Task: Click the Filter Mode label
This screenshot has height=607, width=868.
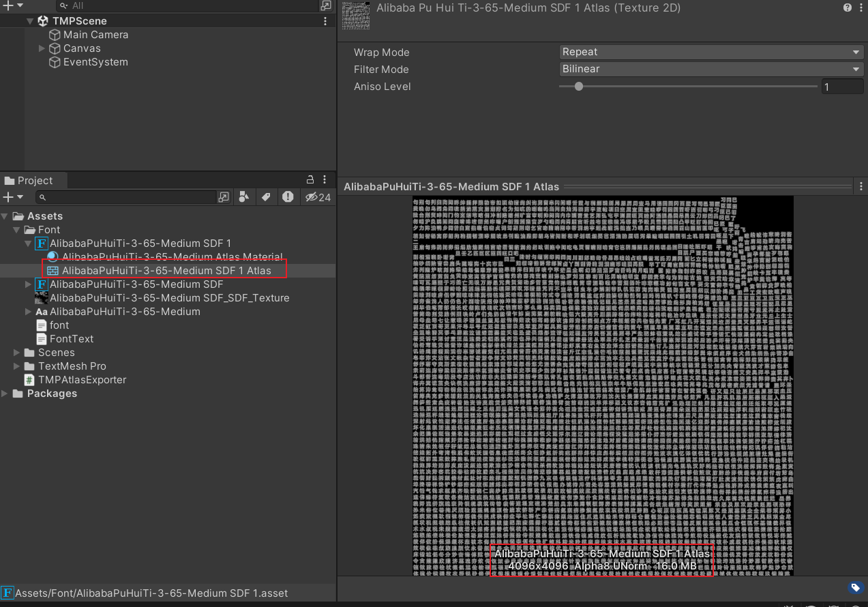Action: pos(381,70)
